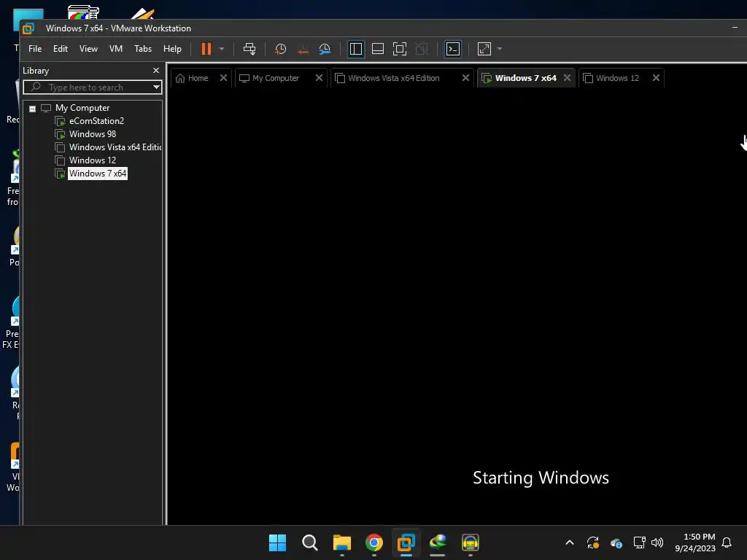Open the Tabs menu
The width and height of the screenshot is (747, 560).
tap(143, 49)
